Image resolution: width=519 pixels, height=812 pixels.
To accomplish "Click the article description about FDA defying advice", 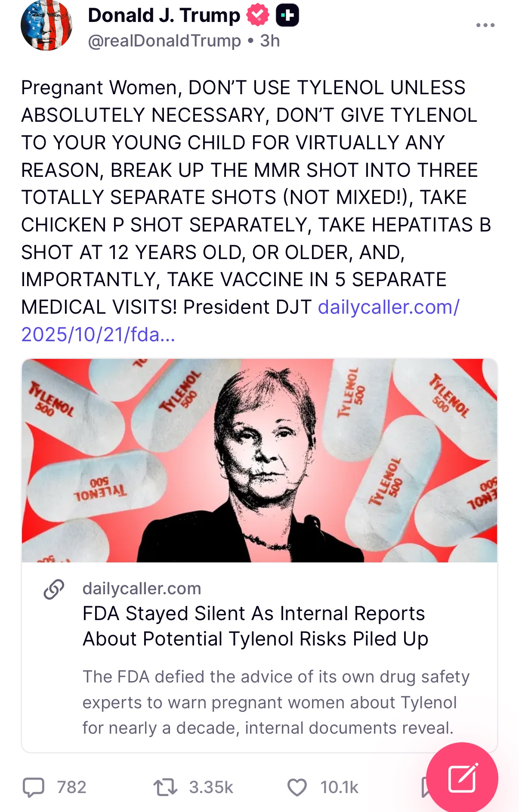I will pyautogui.click(x=275, y=702).
